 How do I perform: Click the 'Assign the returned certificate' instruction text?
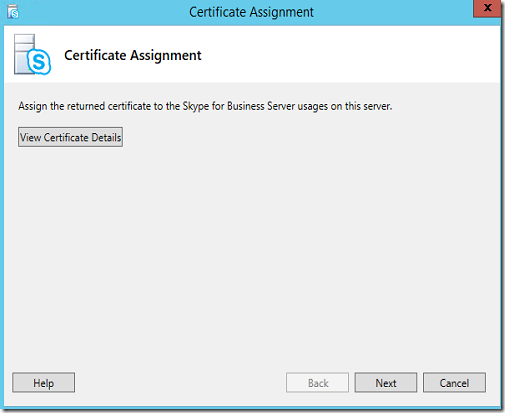coord(205,106)
